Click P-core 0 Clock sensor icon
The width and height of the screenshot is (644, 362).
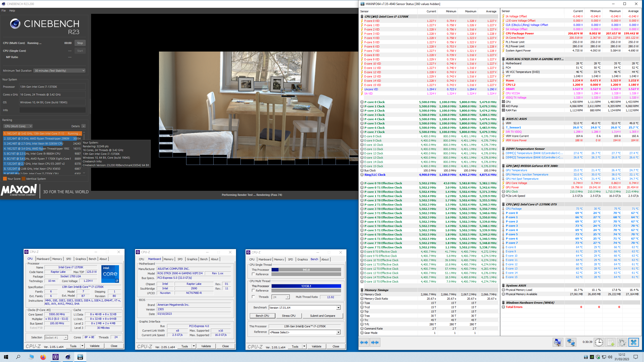362,102
